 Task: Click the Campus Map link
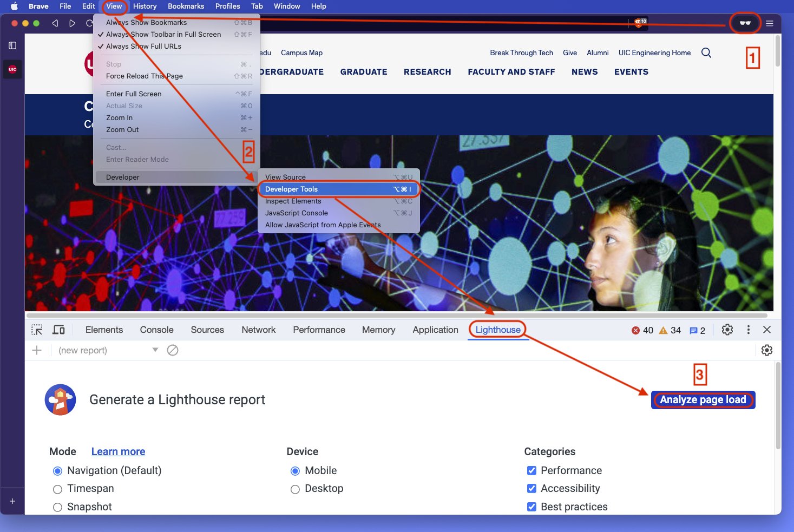(301, 52)
